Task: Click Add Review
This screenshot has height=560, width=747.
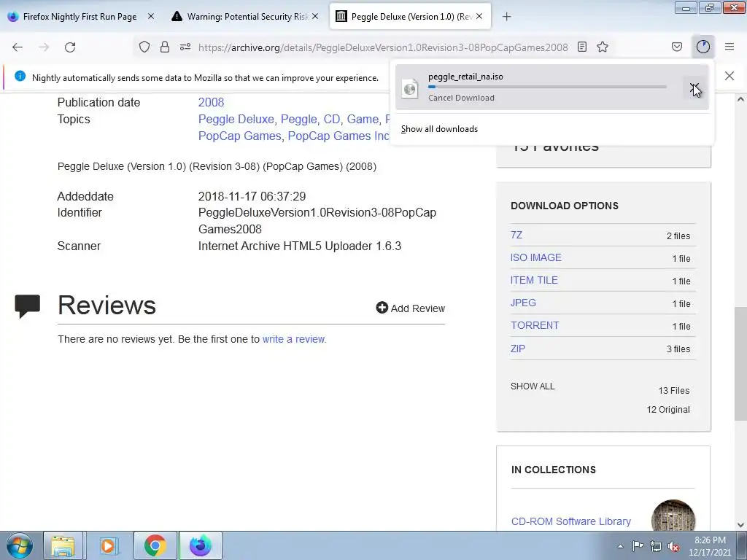Action: tap(410, 308)
